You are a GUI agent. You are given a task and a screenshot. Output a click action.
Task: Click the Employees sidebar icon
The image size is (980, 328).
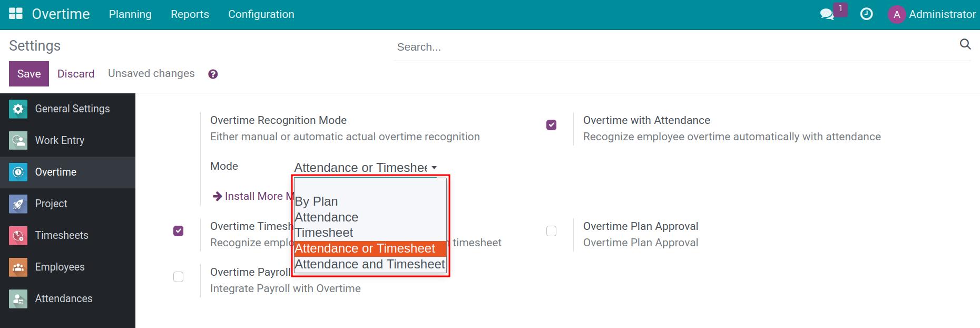coord(18,267)
